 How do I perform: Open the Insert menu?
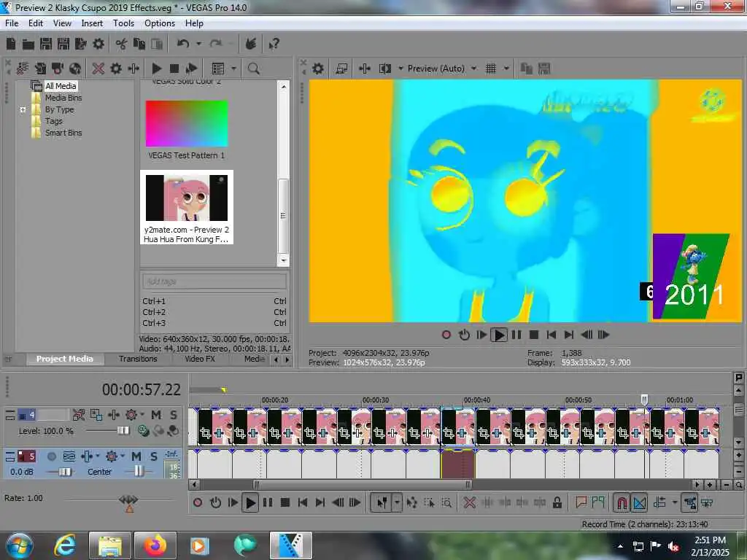92,23
